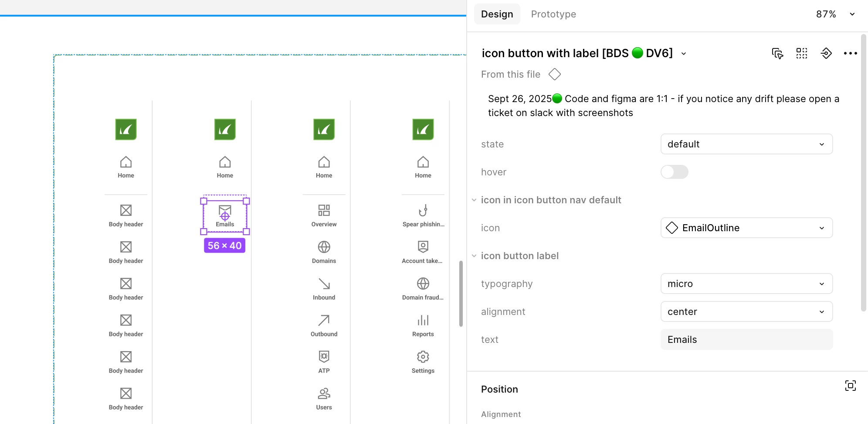Open the state dropdown set to default
This screenshot has width=868, height=424.
click(746, 144)
